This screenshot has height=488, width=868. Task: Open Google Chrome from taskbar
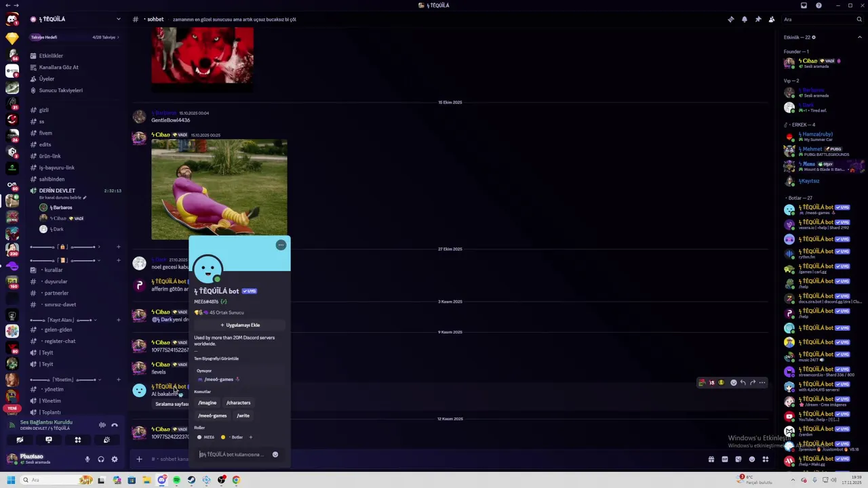[x=236, y=480]
